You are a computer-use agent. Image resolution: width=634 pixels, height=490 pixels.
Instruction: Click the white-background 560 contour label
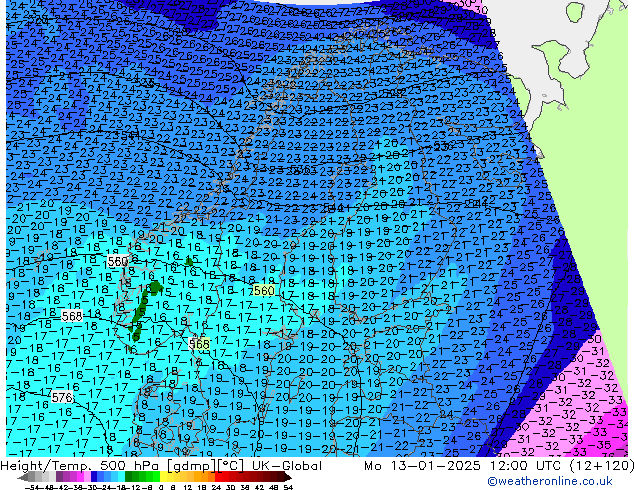[118, 262]
